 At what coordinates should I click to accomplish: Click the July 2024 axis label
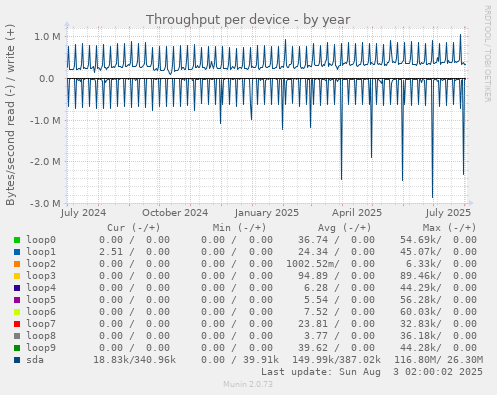[83, 213]
